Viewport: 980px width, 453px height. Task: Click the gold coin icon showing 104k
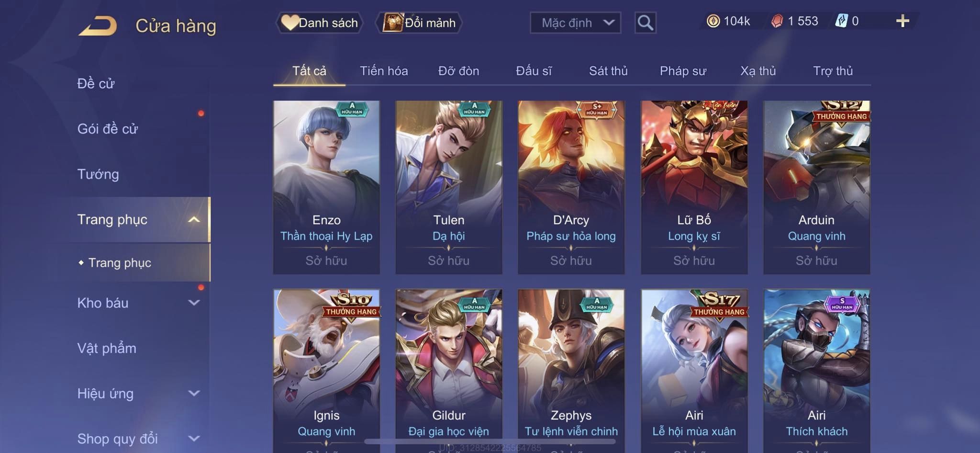point(713,21)
